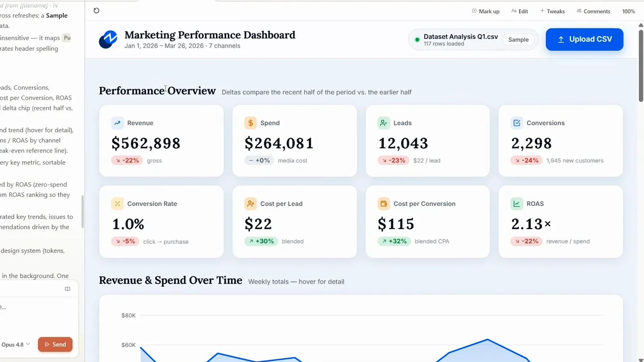Click the Conversions -24% delta chip
The width and height of the screenshot is (644, 362).
[x=526, y=160]
